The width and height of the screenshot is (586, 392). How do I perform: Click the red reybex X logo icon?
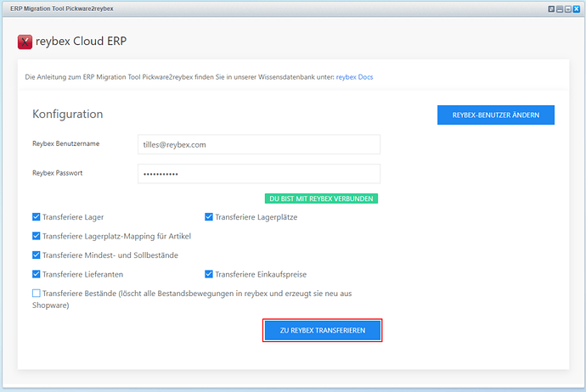[25, 42]
